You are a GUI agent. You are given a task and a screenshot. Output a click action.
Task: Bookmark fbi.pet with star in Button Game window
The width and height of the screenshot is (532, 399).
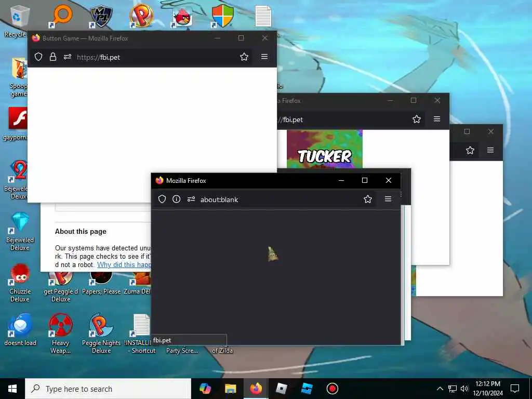click(244, 57)
